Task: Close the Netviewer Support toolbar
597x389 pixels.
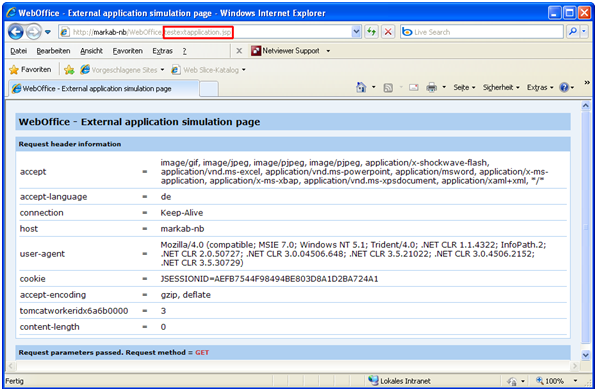Action: (x=239, y=51)
